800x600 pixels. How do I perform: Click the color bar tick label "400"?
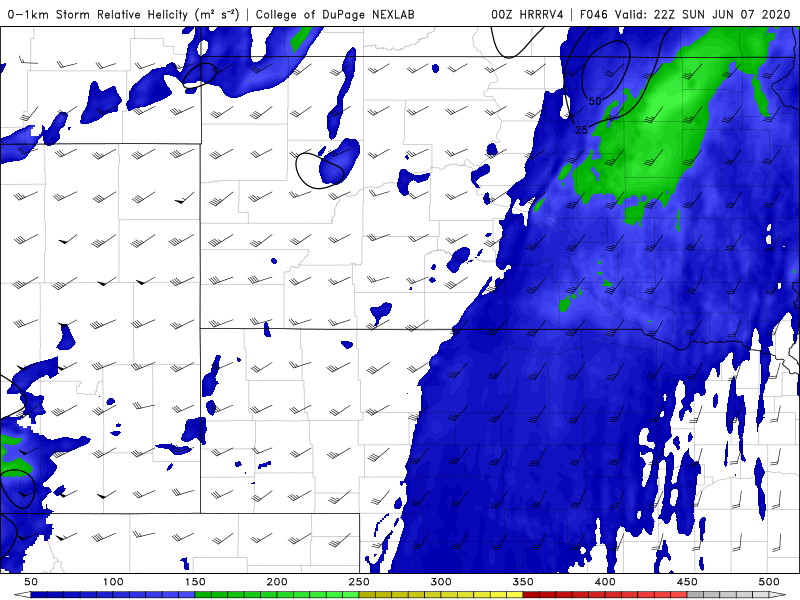[x=605, y=582]
